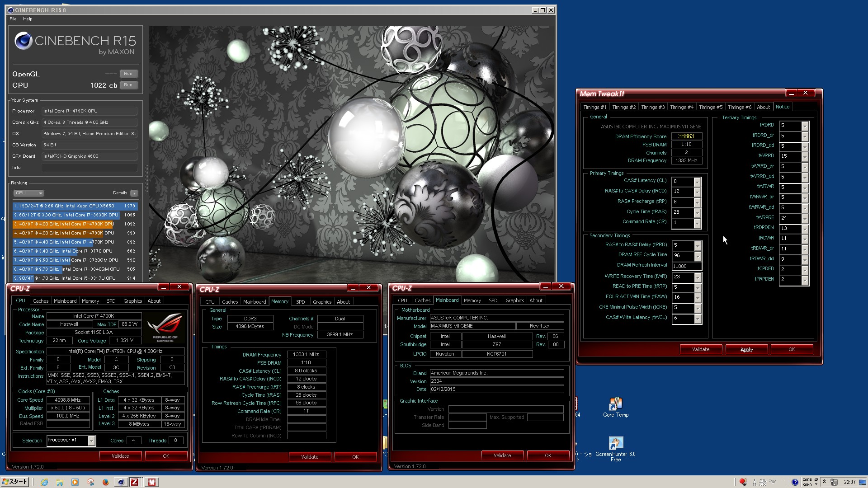Open the Caches tab in the CPU-Z CPU window
Viewport: 868px width, 488px height.
[40, 301]
